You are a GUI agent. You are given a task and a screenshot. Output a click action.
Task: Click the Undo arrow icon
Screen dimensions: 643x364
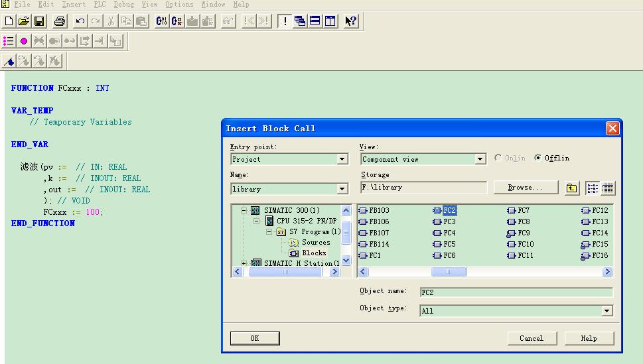80,21
